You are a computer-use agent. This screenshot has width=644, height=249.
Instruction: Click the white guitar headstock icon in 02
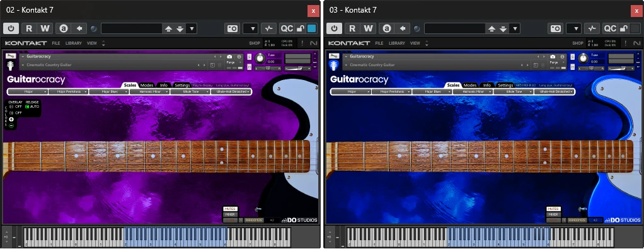pos(11,66)
